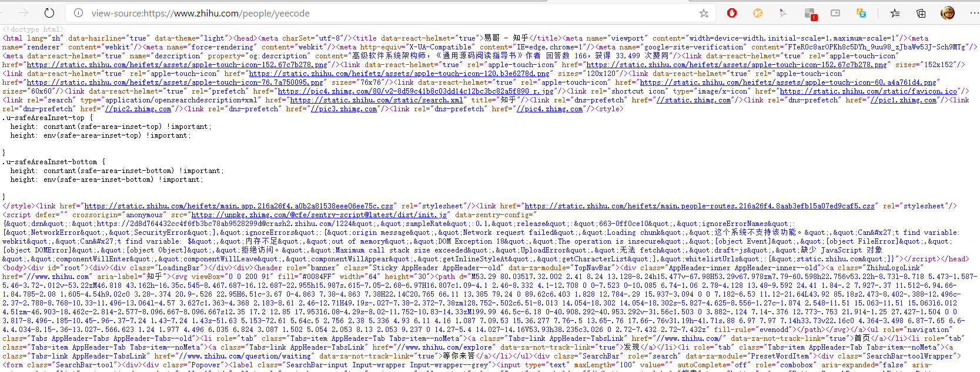Open the user profile avatar
The height and width of the screenshot is (372, 980).
[x=947, y=13]
